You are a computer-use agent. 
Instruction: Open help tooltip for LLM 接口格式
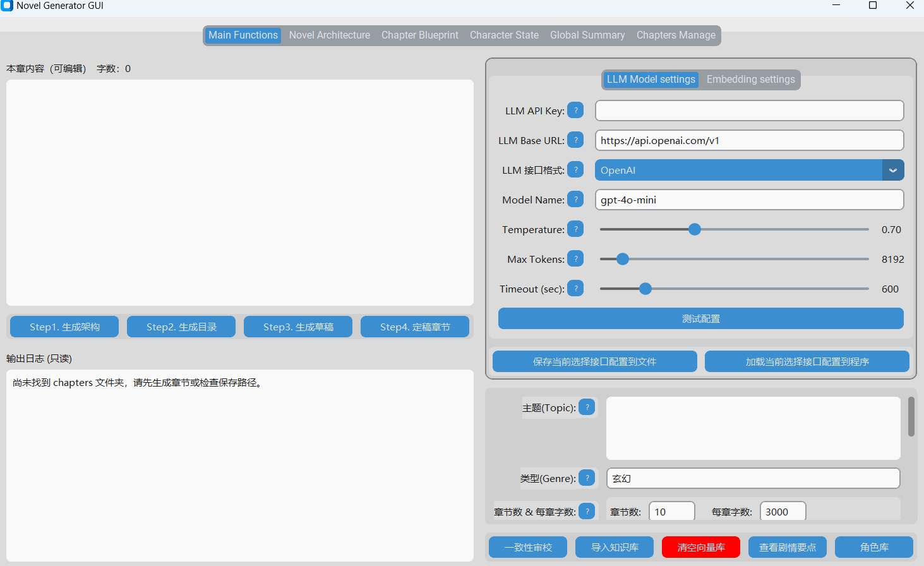[575, 170]
